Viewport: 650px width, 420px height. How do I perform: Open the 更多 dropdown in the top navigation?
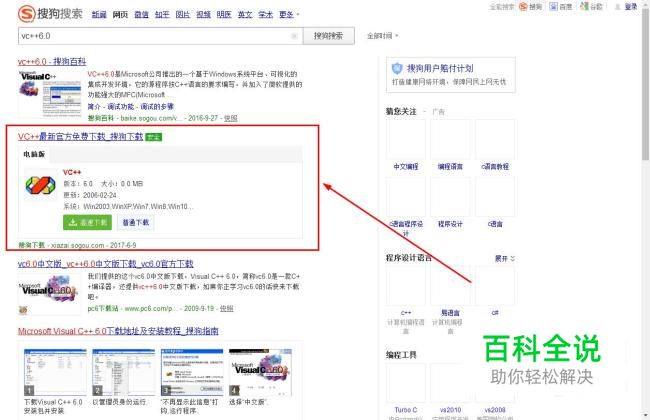289,15
